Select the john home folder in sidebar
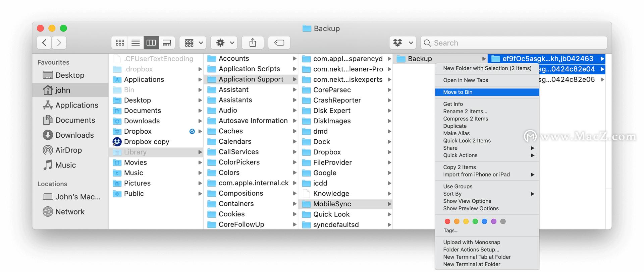Image resolution: width=644 pixels, height=272 pixels. [x=70, y=90]
